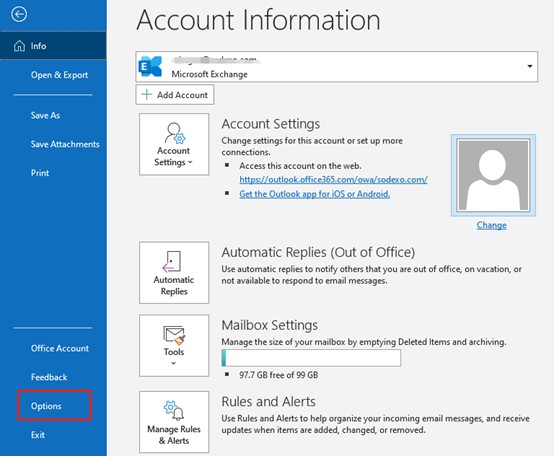Click the profile picture placeholder
The height and width of the screenshot is (456, 554).
point(493,175)
